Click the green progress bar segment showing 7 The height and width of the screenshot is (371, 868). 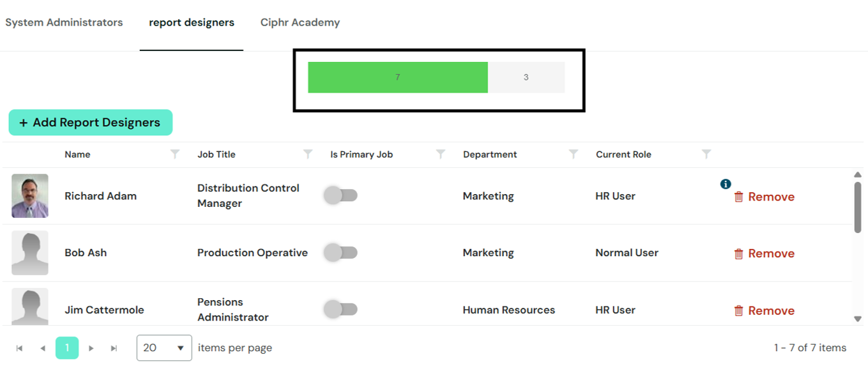(398, 77)
